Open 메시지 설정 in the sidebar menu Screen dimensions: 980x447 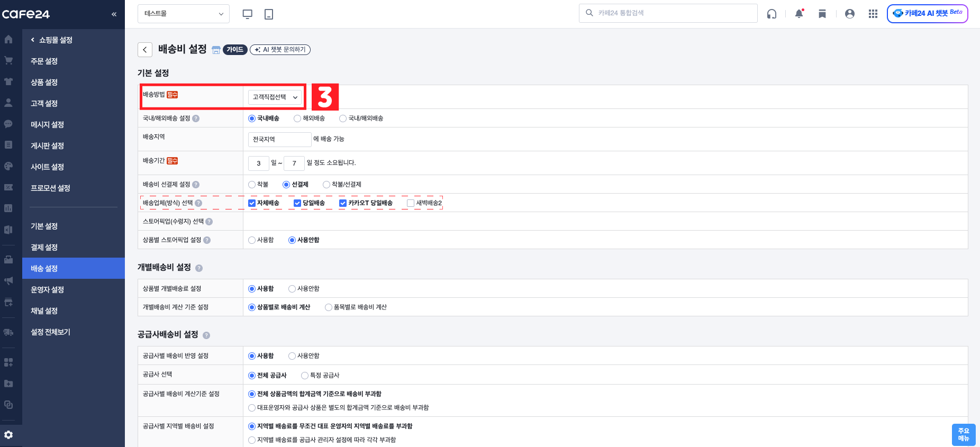[x=48, y=124]
